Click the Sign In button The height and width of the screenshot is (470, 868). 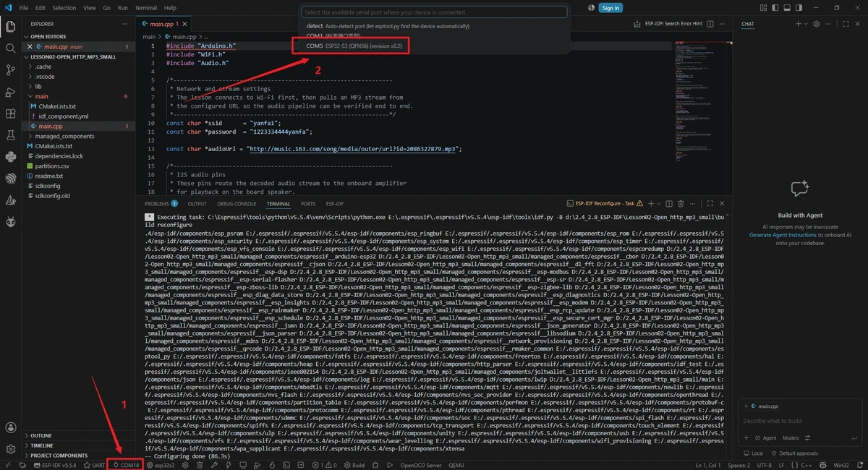coord(610,8)
